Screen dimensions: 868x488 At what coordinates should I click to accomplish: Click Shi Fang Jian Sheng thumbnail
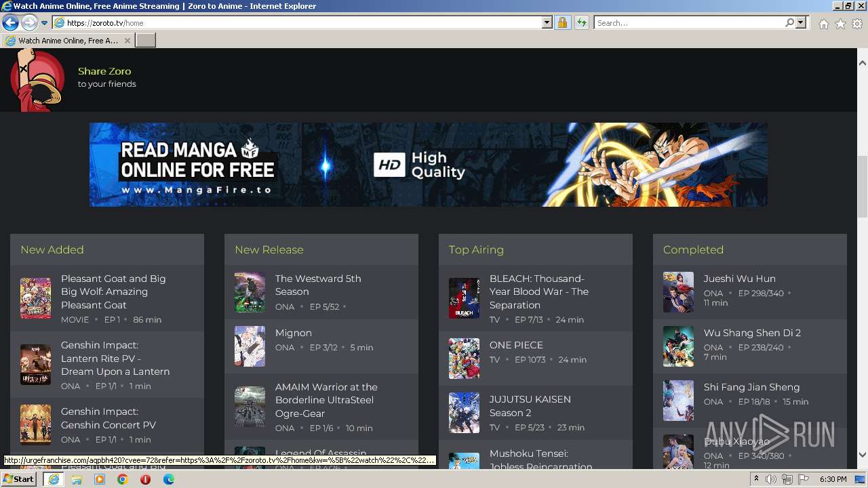tap(678, 401)
